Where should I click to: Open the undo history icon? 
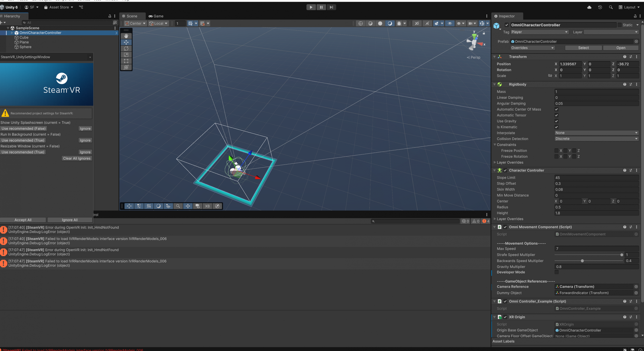click(x=600, y=7)
